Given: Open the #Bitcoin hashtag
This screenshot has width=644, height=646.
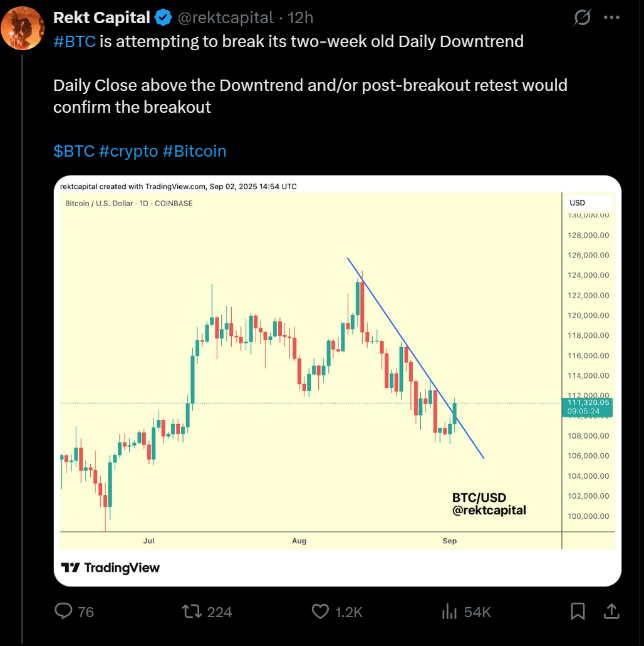Looking at the screenshot, I should click(194, 151).
